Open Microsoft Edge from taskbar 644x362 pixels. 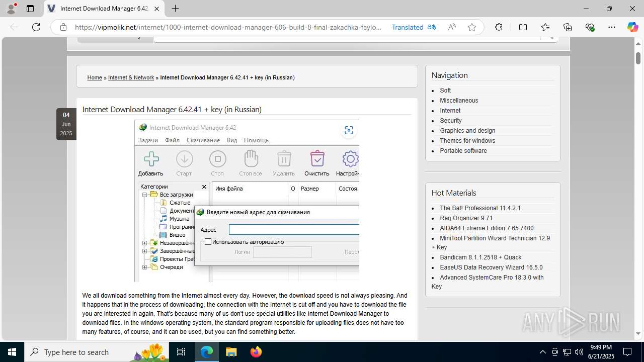[x=207, y=352]
